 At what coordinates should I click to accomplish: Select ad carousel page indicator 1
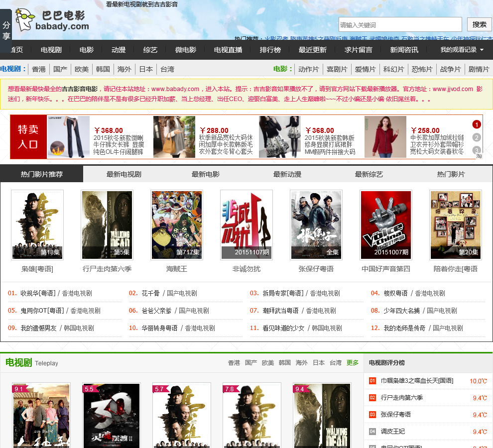pos(477,124)
